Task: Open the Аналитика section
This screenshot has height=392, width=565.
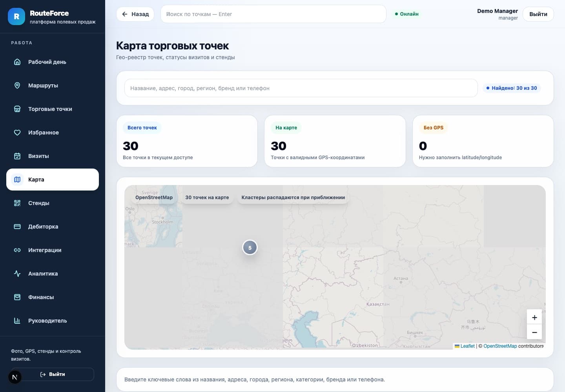Action: [x=53, y=274]
